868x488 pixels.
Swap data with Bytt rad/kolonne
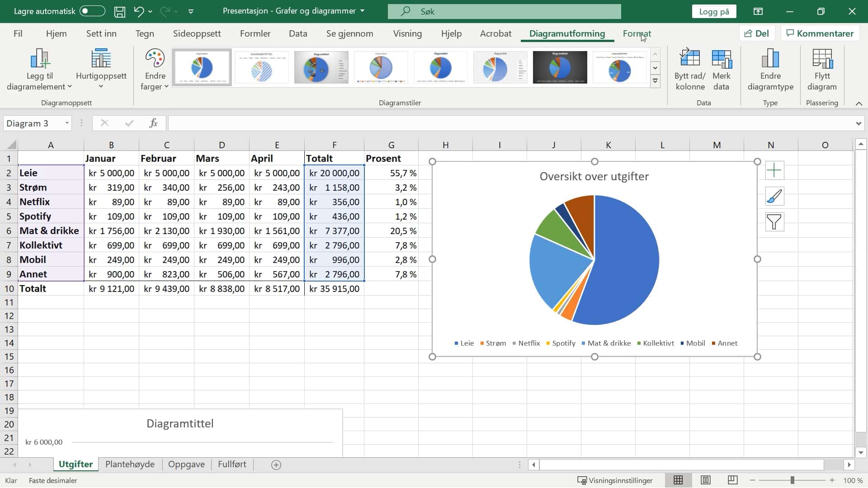(x=690, y=69)
